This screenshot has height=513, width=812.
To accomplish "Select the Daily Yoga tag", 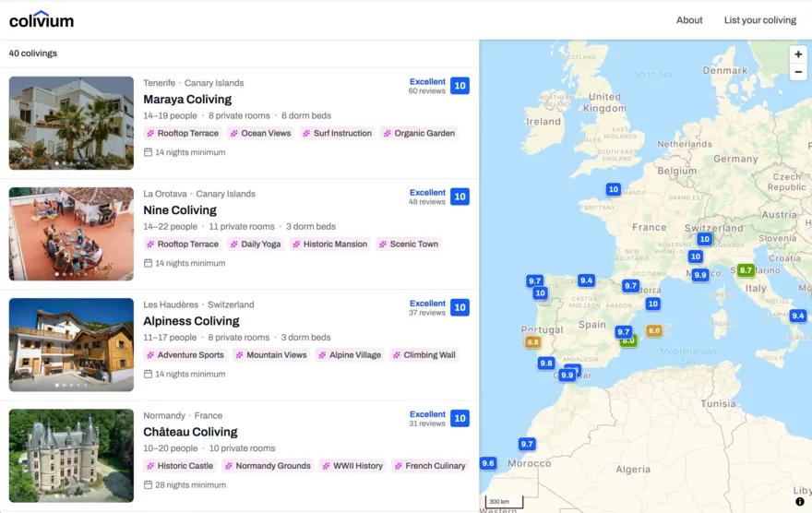I will pyautogui.click(x=256, y=244).
